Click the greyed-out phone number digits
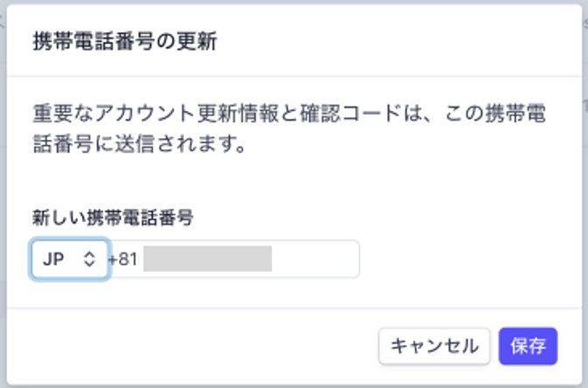Screen dimensions: 588x388 click(207, 260)
